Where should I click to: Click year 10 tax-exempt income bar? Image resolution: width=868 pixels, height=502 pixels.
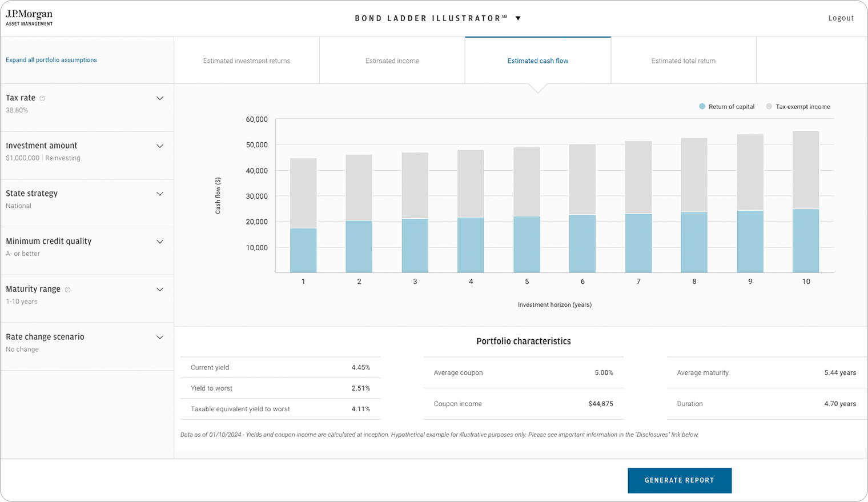[x=806, y=170]
